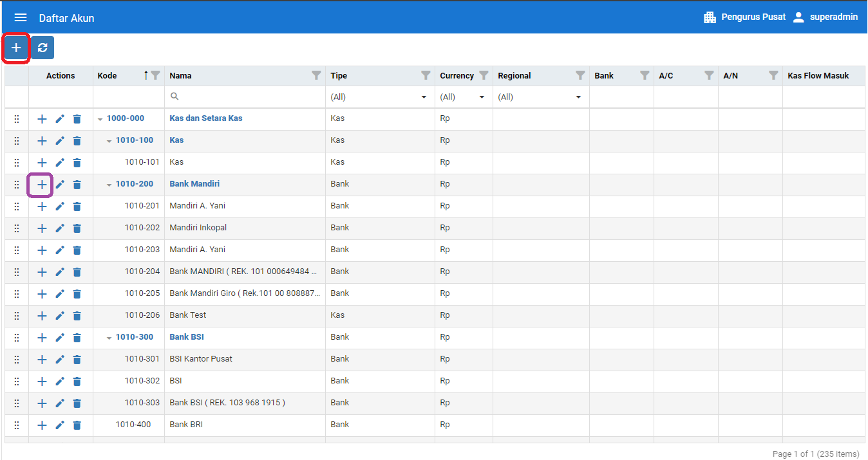Click the add new account button in the toolbar
868x460 pixels.
16,48
